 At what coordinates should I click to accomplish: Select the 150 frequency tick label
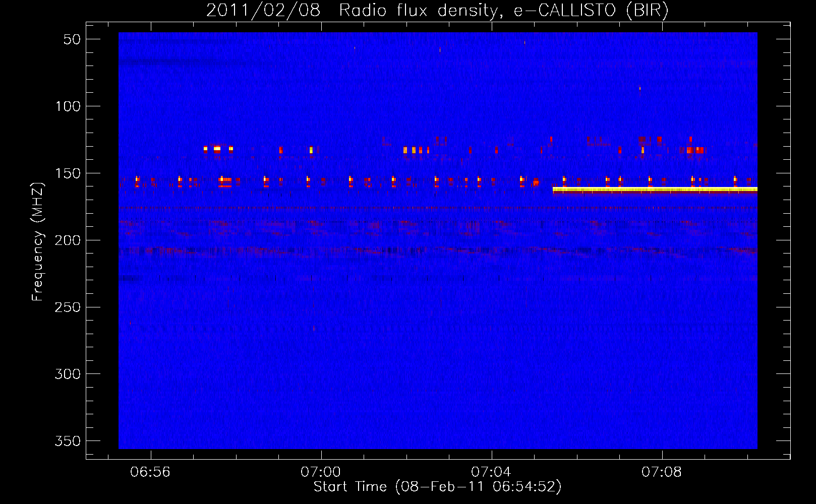(68, 173)
